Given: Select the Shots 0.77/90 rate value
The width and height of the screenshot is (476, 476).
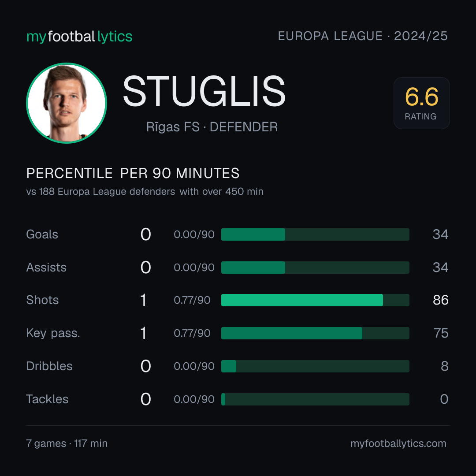Looking at the screenshot, I should [192, 300].
